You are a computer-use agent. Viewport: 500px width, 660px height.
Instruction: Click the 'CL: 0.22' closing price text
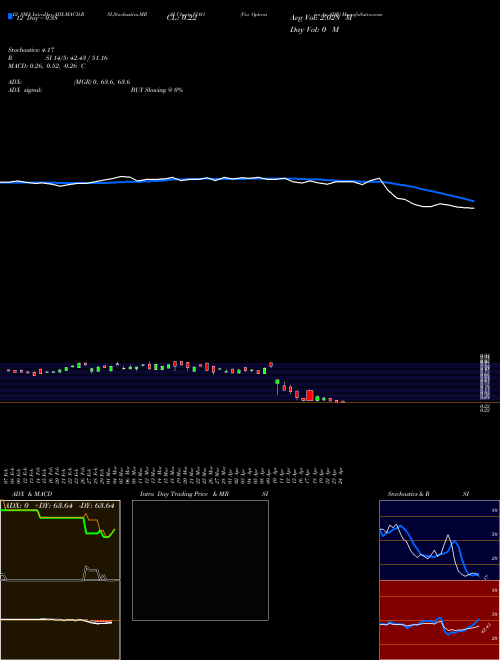coord(181,18)
